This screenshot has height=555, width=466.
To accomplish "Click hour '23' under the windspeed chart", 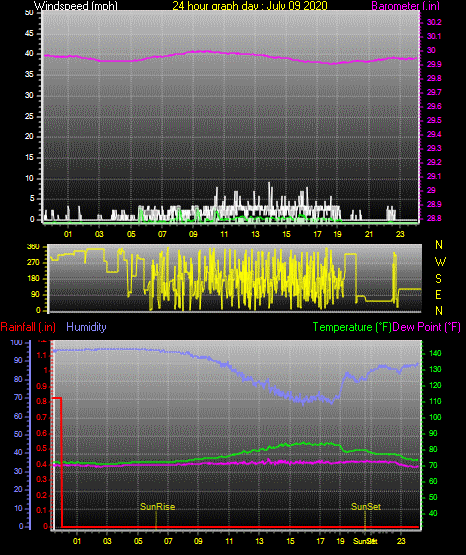I will click(400, 234).
